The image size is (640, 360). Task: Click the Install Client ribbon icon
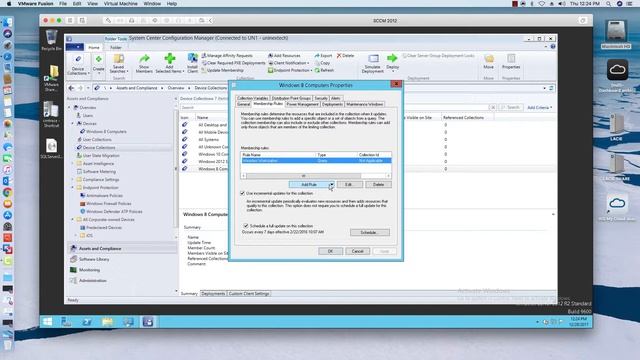(x=192, y=59)
